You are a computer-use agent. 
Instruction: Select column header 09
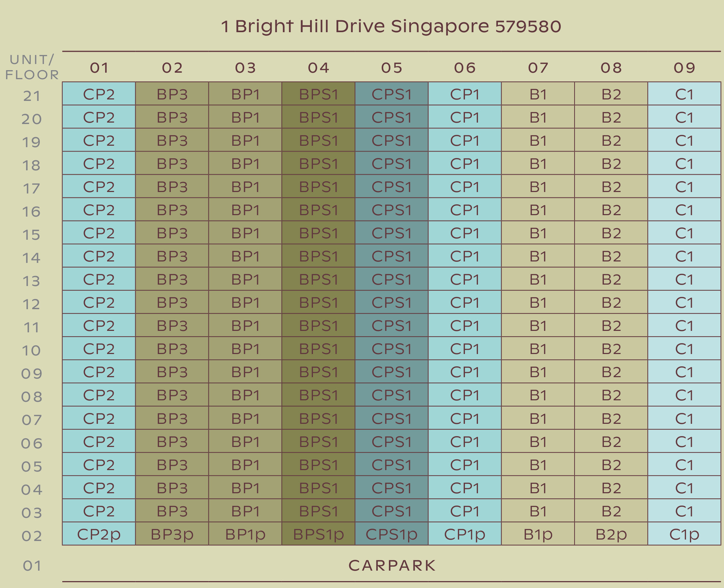pos(684,68)
